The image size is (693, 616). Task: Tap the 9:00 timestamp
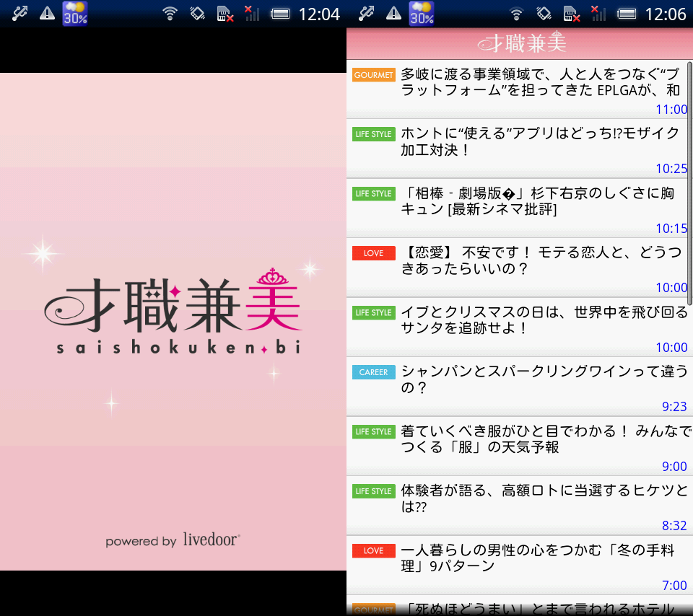point(674,466)
